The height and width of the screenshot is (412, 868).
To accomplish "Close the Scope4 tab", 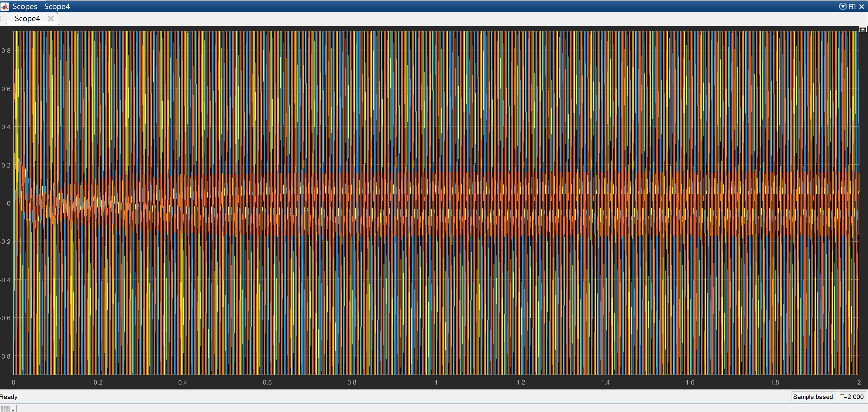I will [50, 18].
